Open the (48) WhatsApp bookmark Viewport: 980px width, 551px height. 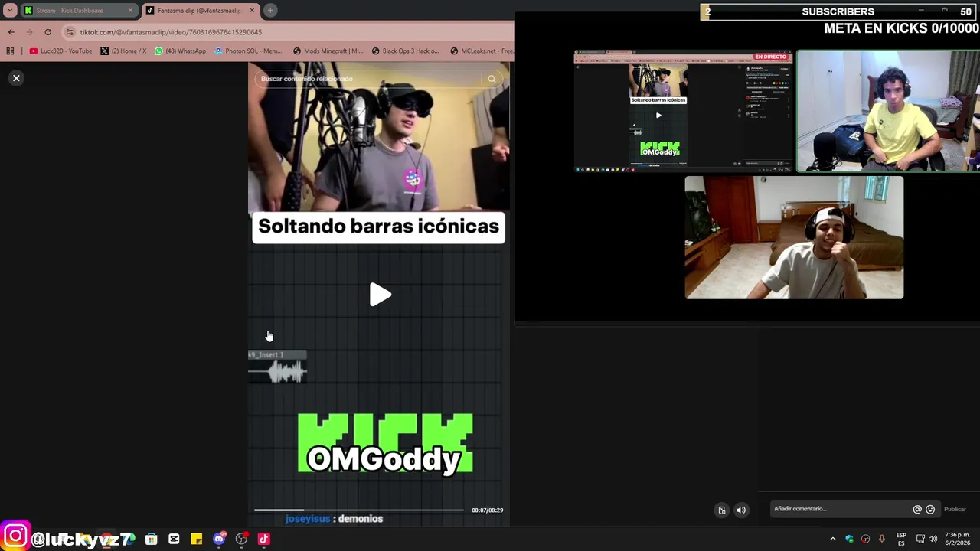pyautogui.click(x=180, y=51)
